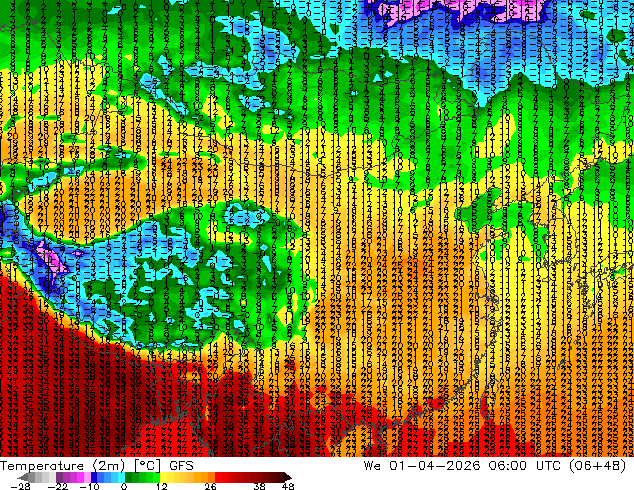
Task: Click the "38" legend label
Action: coord(260,486)
